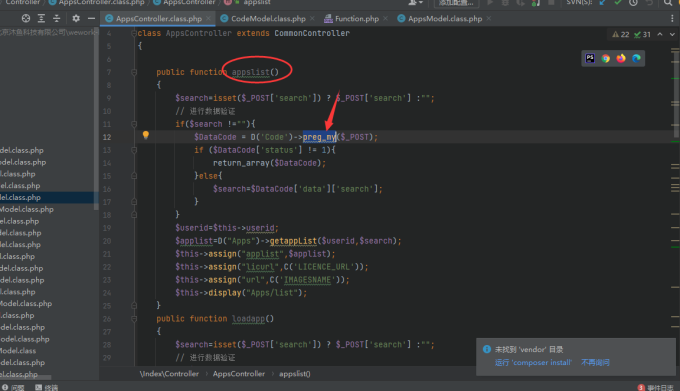Select opened file locate target icon
Image resolution: width=680 pixels, height=391 pixels.
tap(26, 18)
